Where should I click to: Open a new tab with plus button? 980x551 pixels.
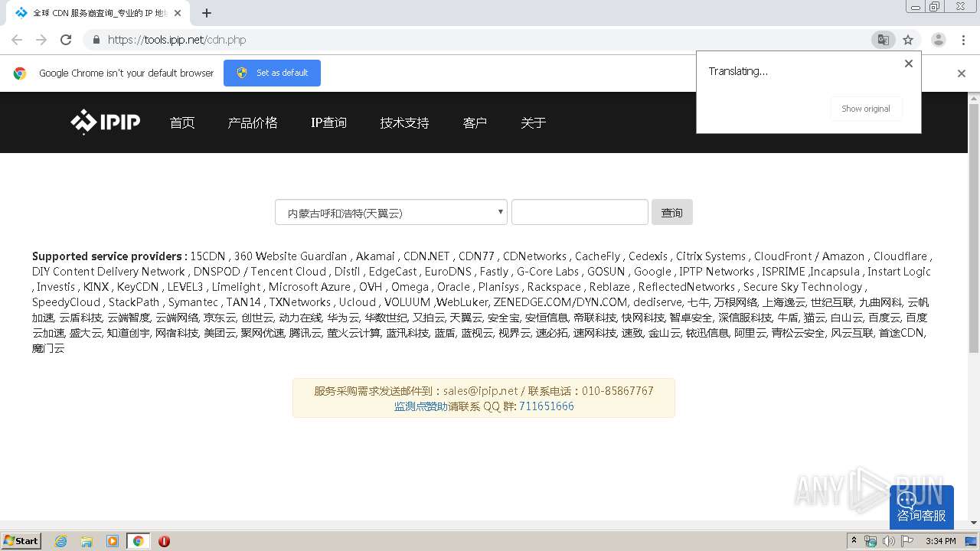pos(207,13)
